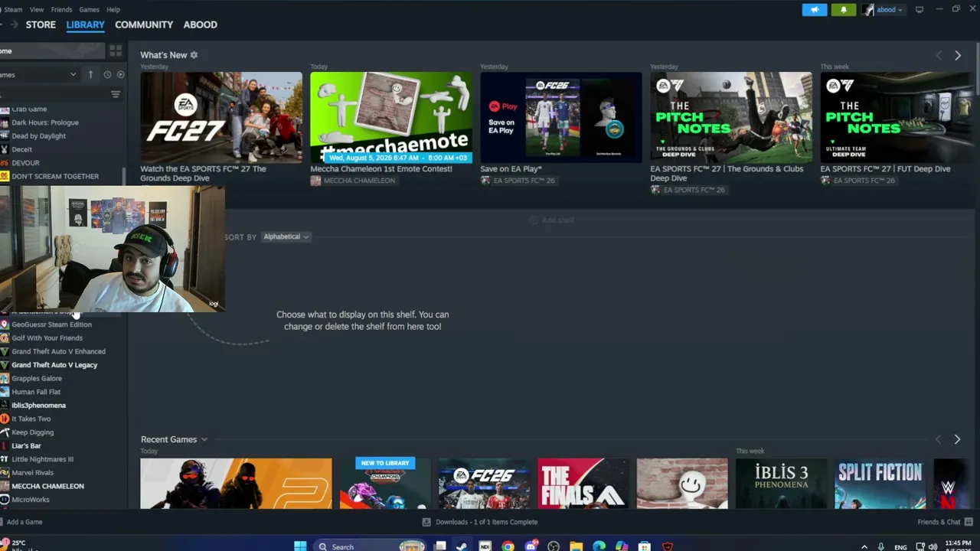This screenshot has width=980, height=551.
Task: Filter library by recent activity clock icon
Action: click(107, 74)
